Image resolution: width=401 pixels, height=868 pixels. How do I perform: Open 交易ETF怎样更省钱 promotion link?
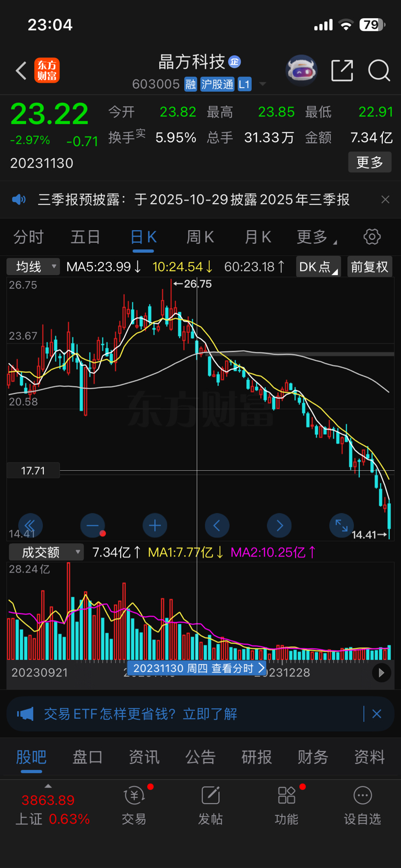pos(140,714)
